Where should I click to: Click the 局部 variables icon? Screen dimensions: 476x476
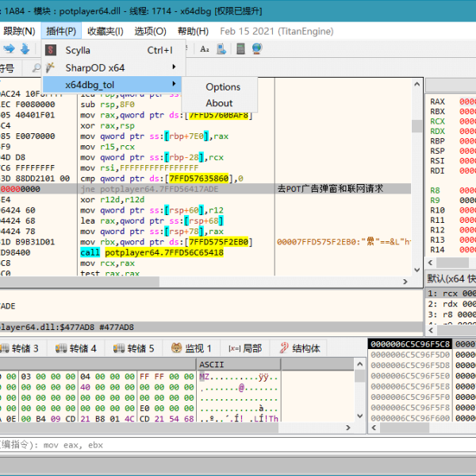tap(235, 348)
